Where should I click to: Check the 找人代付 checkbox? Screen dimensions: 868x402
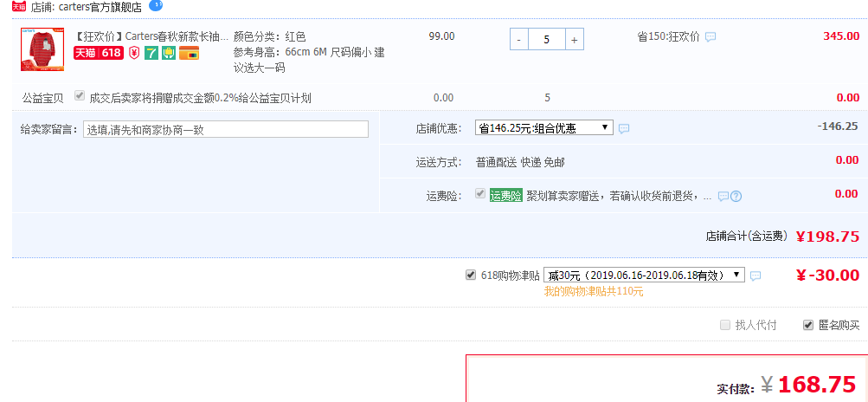(725, 325)
